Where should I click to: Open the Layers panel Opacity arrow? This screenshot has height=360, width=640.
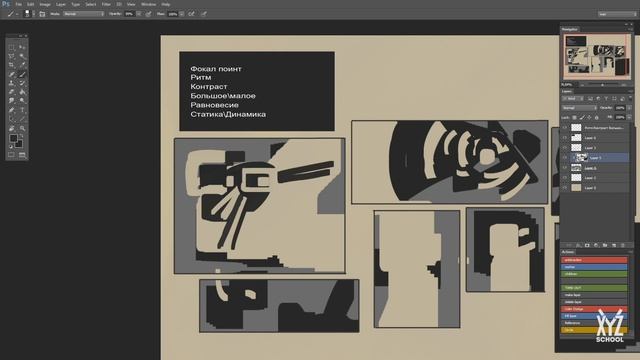629,108
